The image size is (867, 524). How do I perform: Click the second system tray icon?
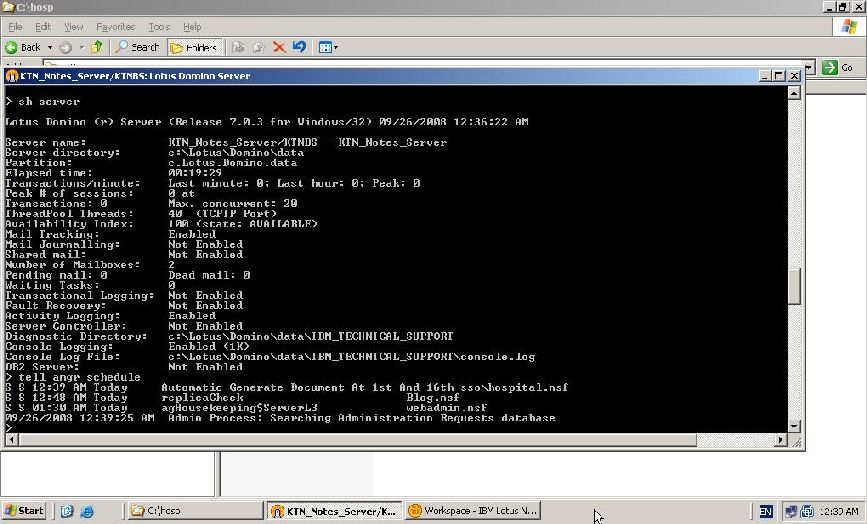pyautogui.click(x=807, y=512)
